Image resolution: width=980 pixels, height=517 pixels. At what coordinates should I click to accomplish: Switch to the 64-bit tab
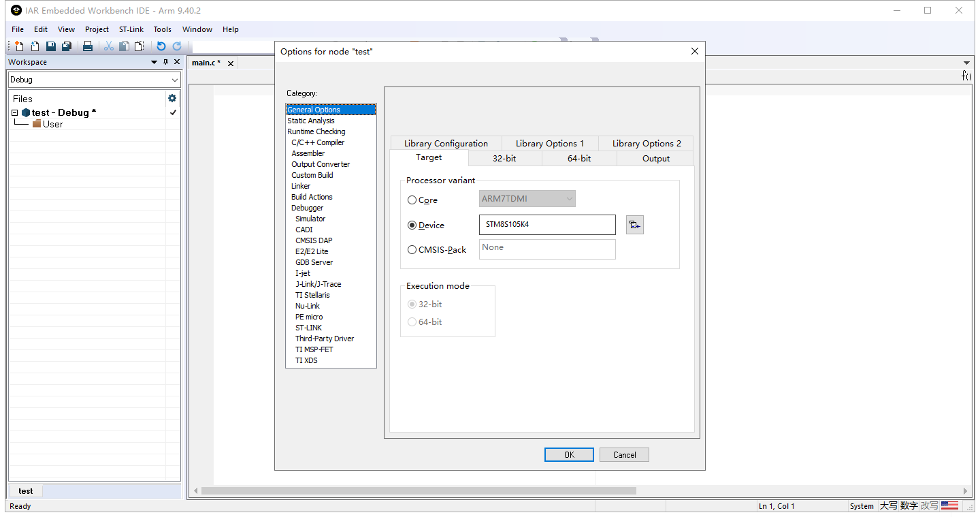tap(579, 158)
